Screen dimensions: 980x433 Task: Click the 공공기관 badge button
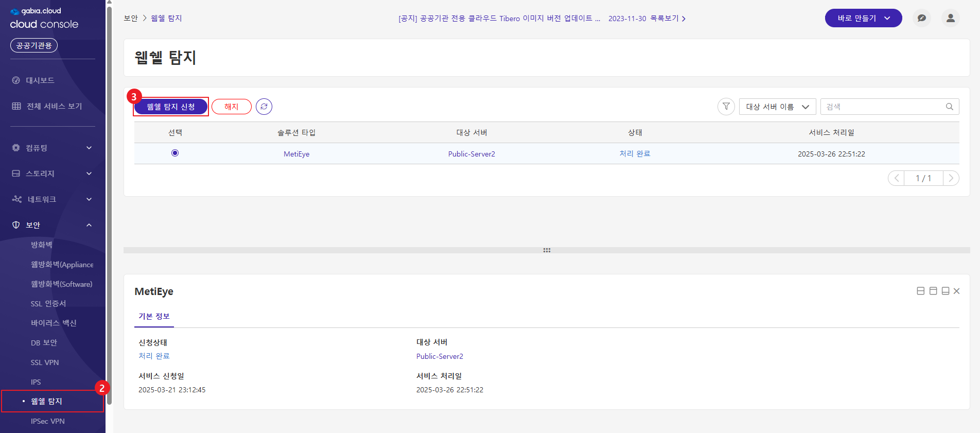click(x=34, y=45)
